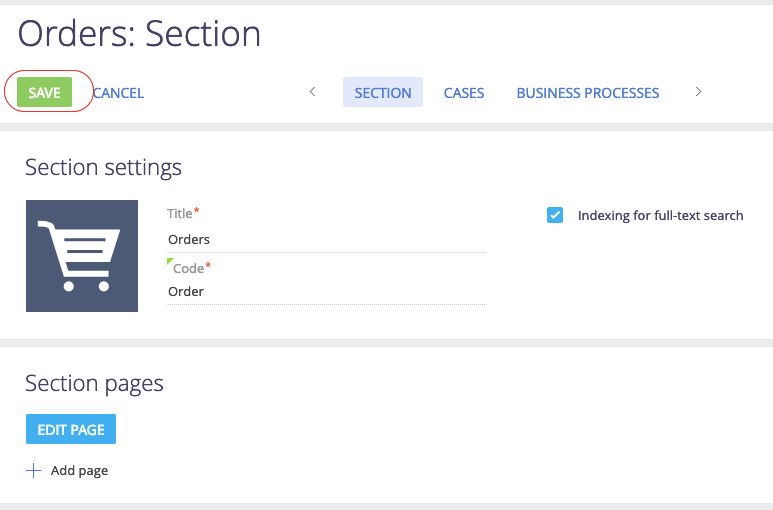Click the 'Add page' link text

coord(79,470)
